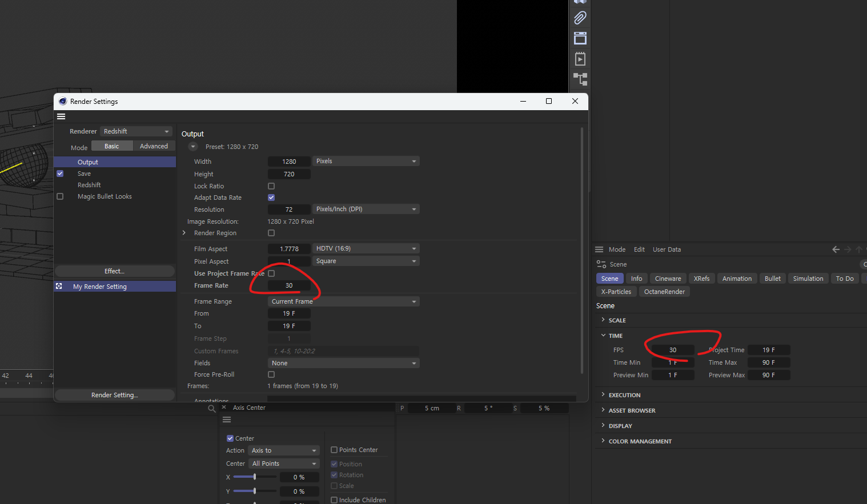The height and width of the screenshot is (504, 867).
Task: Click the paperclip icon in side toolbar
Action: [580, 18]
